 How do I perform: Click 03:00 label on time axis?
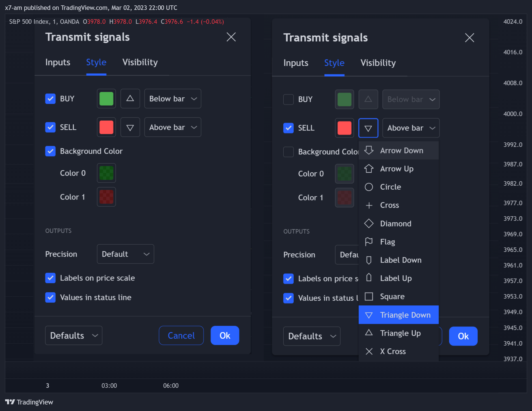pyautogui.click(x=109, y=386)
